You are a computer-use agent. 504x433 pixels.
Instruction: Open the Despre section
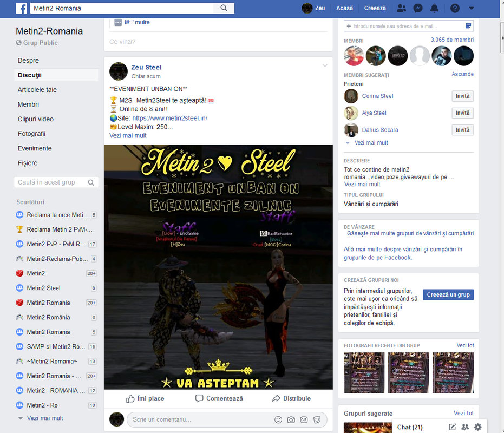pos(28,61)
